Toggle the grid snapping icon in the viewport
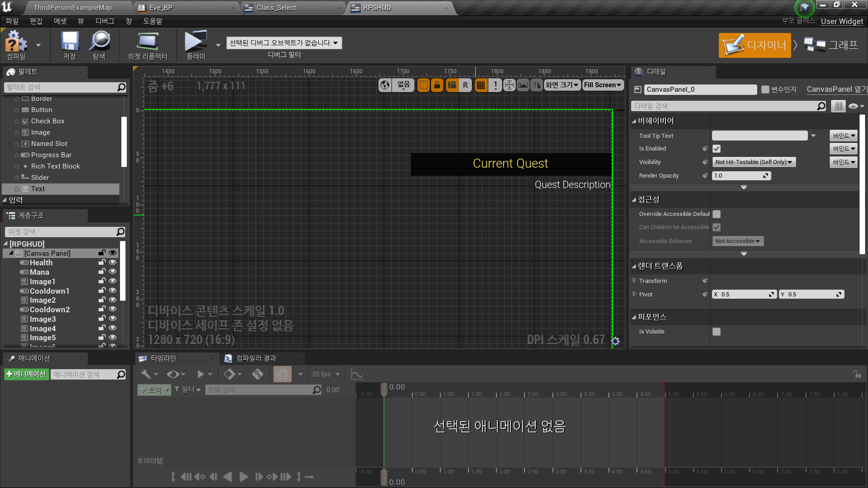This screenshot has height=488, width=868. point(481,85)
